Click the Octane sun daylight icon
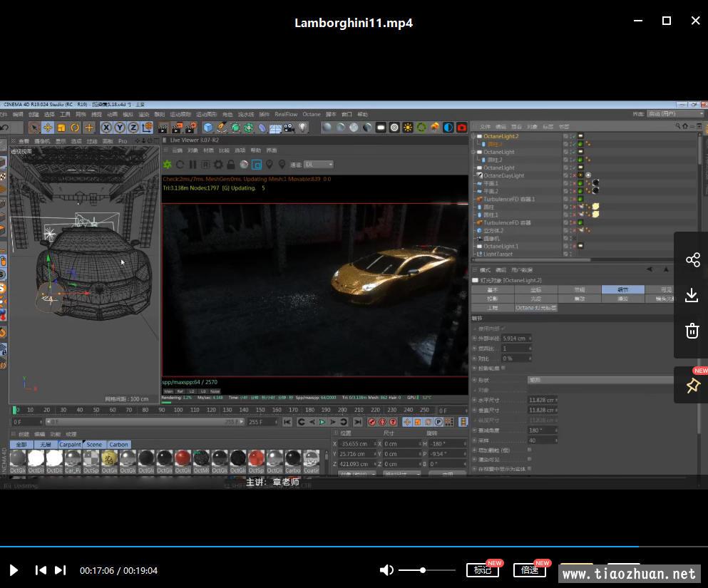 tap(408, 128)
